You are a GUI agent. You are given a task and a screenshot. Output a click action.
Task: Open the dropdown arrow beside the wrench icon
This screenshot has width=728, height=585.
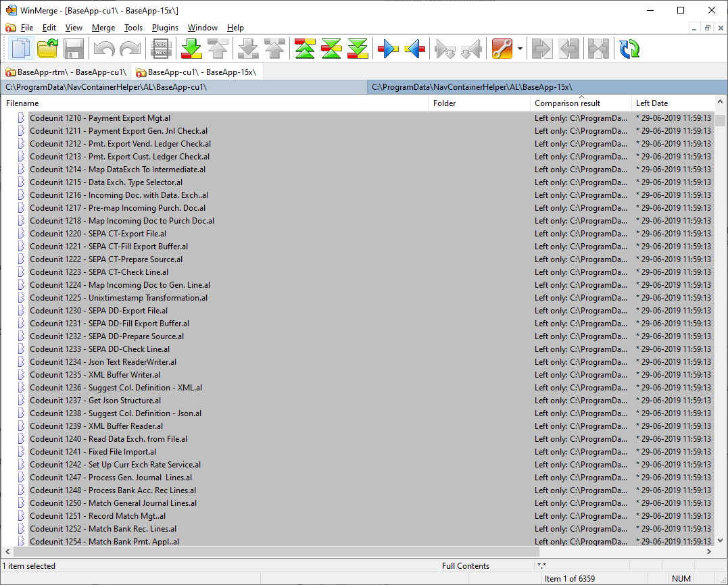tap(520, 49)
